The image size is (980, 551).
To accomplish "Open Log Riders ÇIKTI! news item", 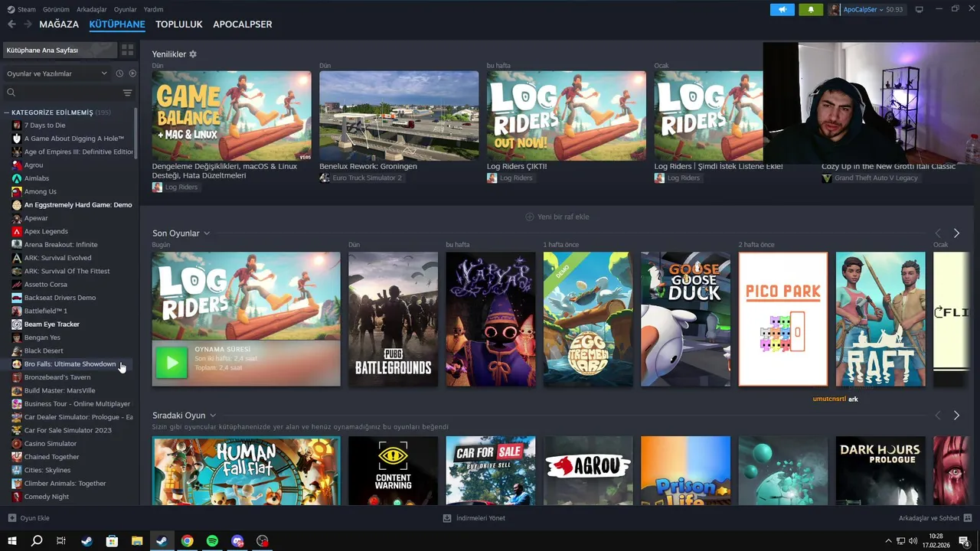I will tap(566, 116).
